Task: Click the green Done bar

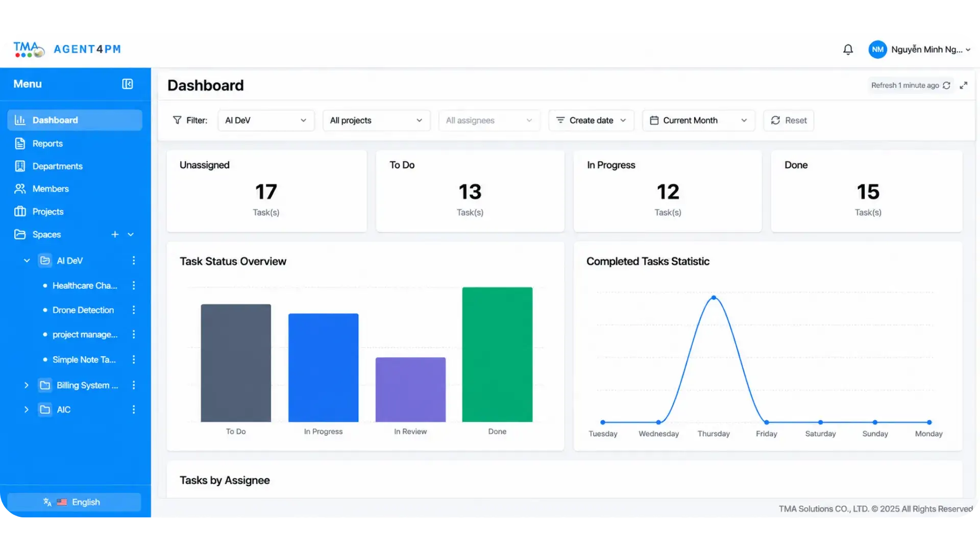Action: tap(497, 355)
